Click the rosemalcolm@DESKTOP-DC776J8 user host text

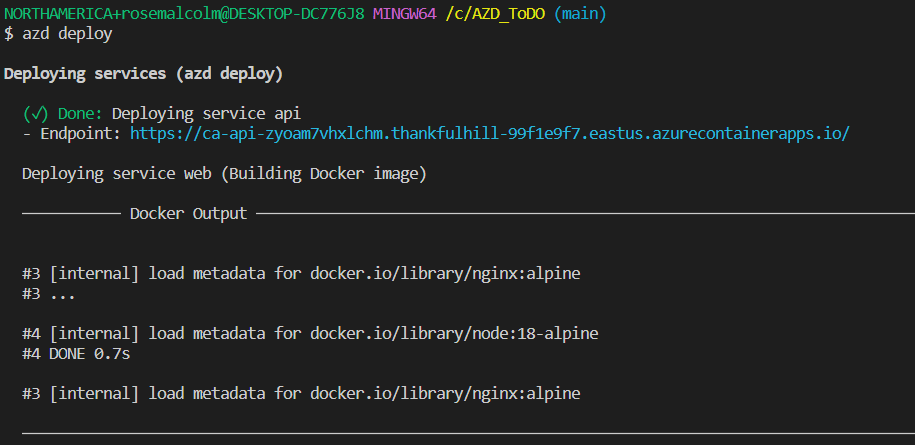[243, 14]
